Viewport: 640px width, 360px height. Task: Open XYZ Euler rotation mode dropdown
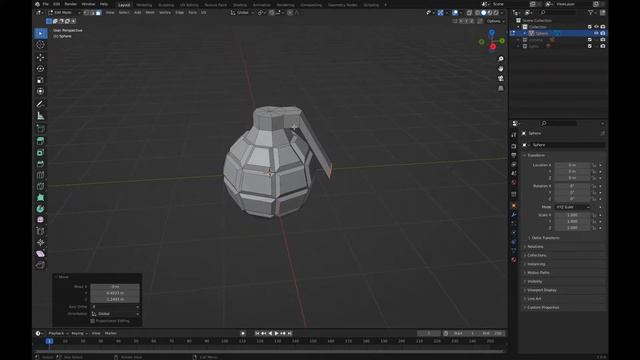572,207
